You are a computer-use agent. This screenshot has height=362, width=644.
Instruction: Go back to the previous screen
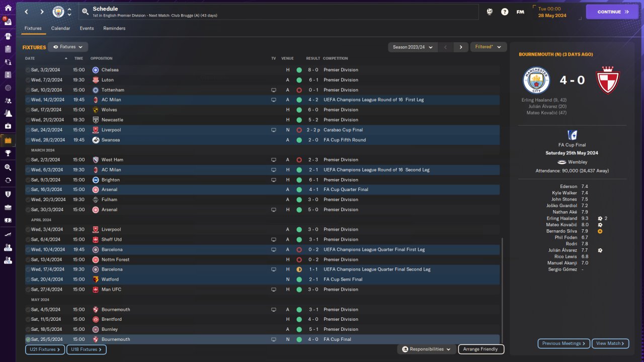pyautogui.click(x=26, y=12)
